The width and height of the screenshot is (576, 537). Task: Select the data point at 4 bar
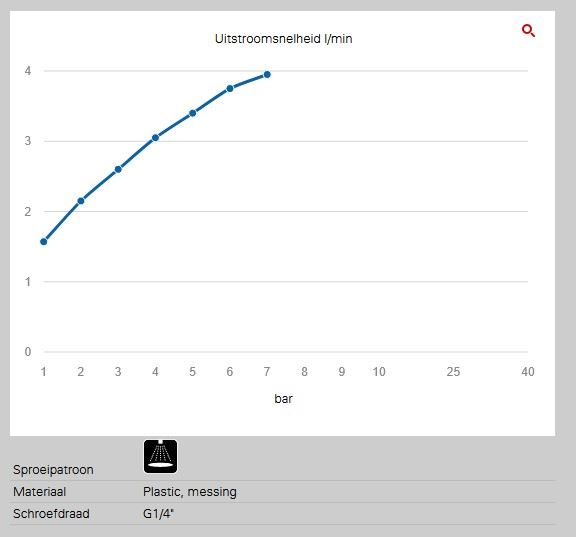[x=155, y=138]
